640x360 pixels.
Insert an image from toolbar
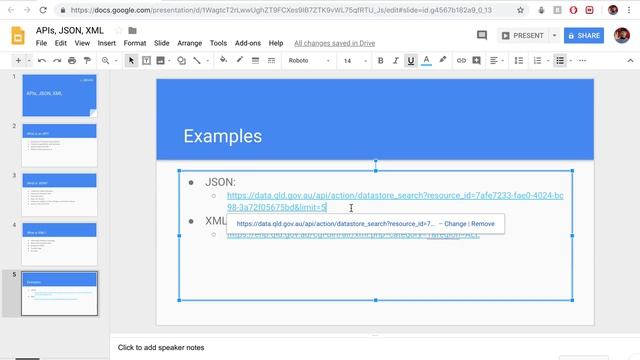[160, 61]
